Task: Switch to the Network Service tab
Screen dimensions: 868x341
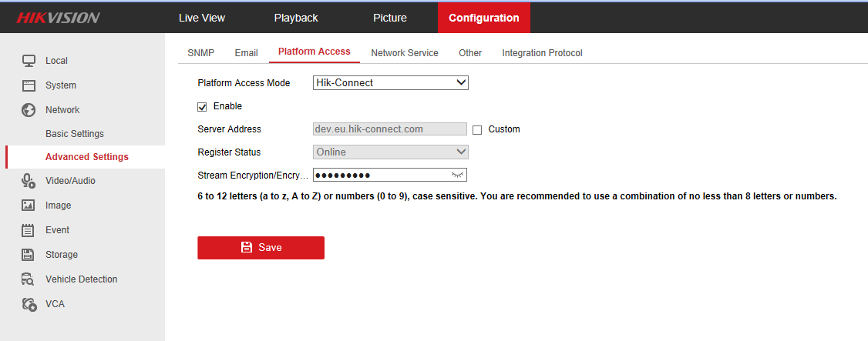Action: [x=404, y=53]
